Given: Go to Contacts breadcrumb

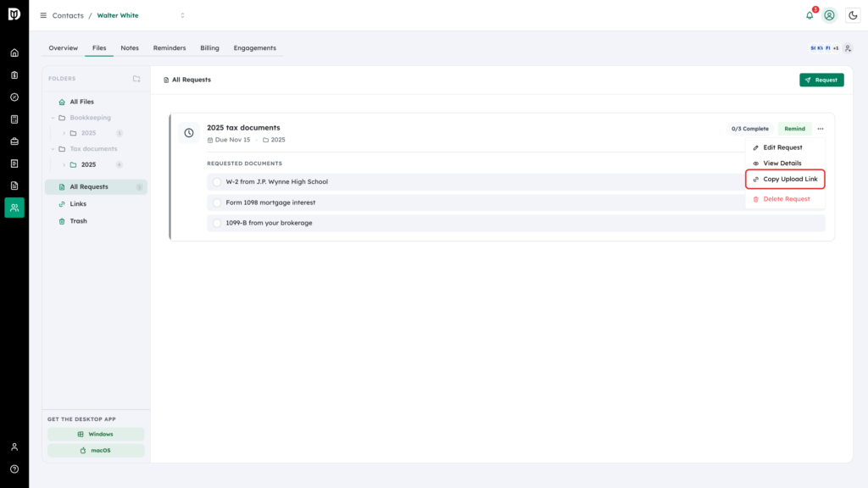Looking at the screenshot, I should (68, 15).
